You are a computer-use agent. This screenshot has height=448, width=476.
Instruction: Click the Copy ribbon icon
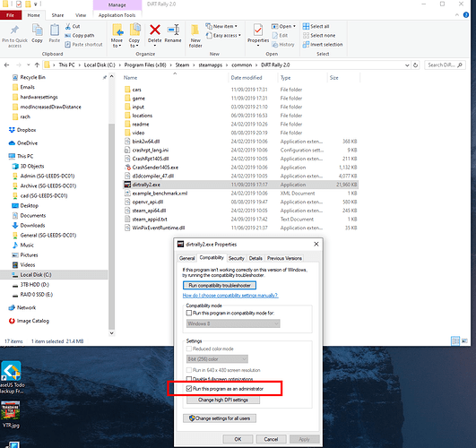tap(37, 30)
